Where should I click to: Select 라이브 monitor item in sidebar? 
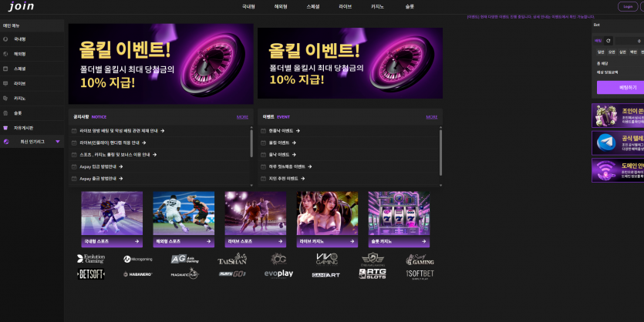click(32, 84)
